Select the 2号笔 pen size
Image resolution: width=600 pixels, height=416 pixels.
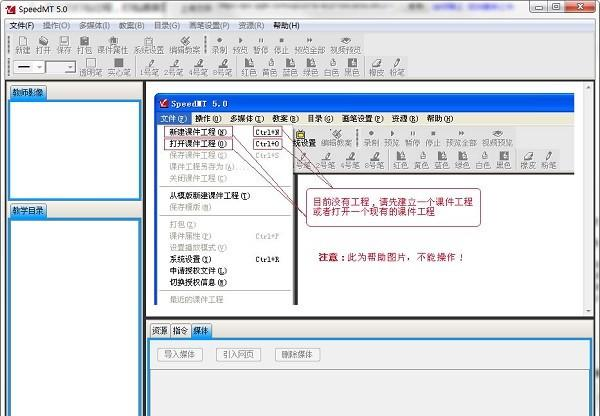(x=174, y=67)
